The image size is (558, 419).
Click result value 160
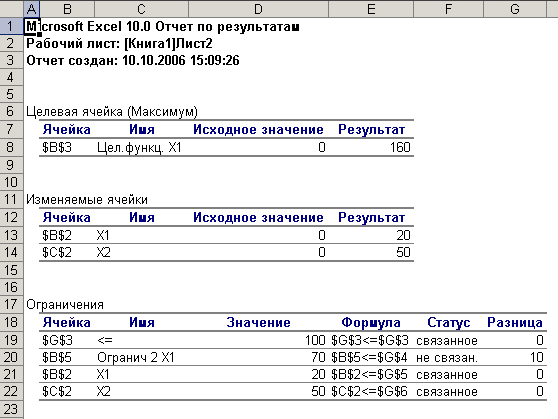400,147
